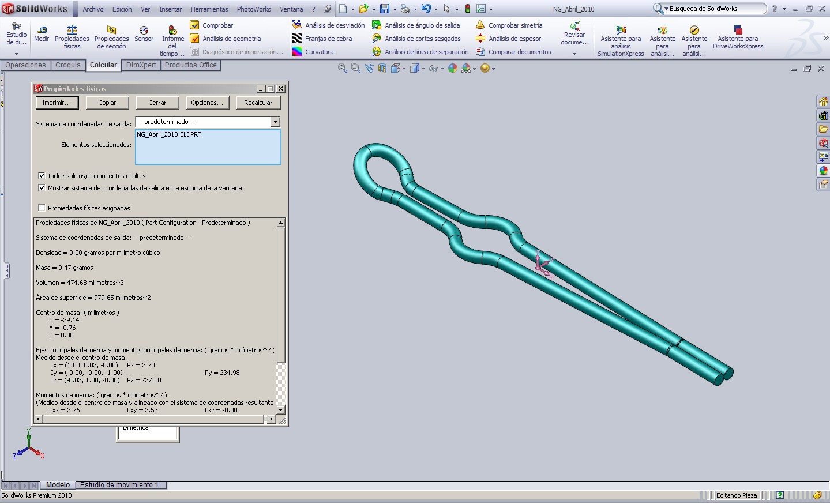Open Análisis de cortes sesgados
The width and height of the screenshot is (830, 504).
point(416,39)
